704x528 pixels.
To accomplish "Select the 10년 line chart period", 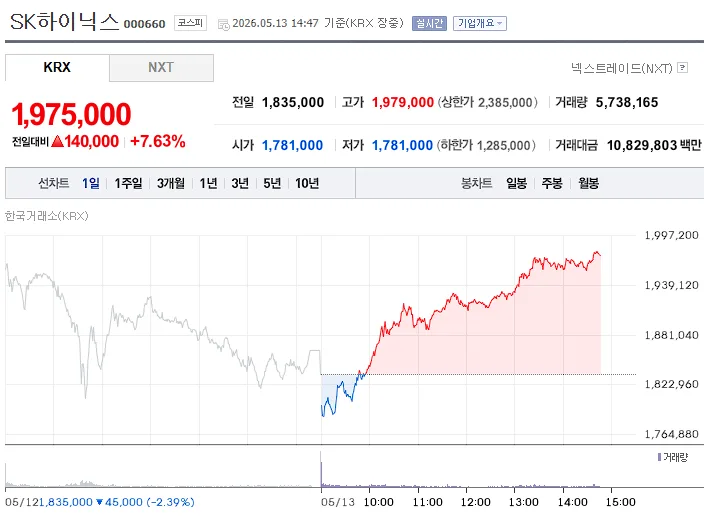I will click(x=307, y=183).
